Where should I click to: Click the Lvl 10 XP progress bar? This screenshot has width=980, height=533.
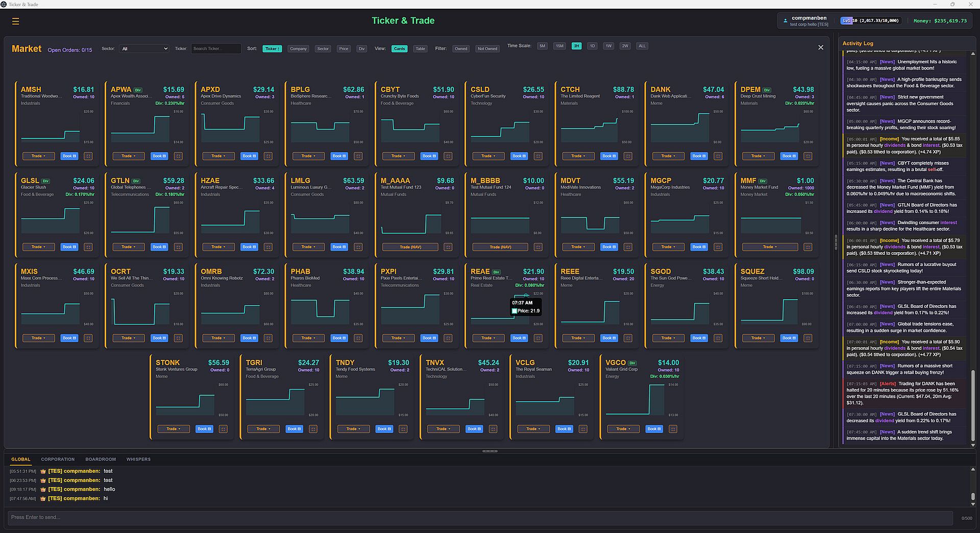(870, 21)
